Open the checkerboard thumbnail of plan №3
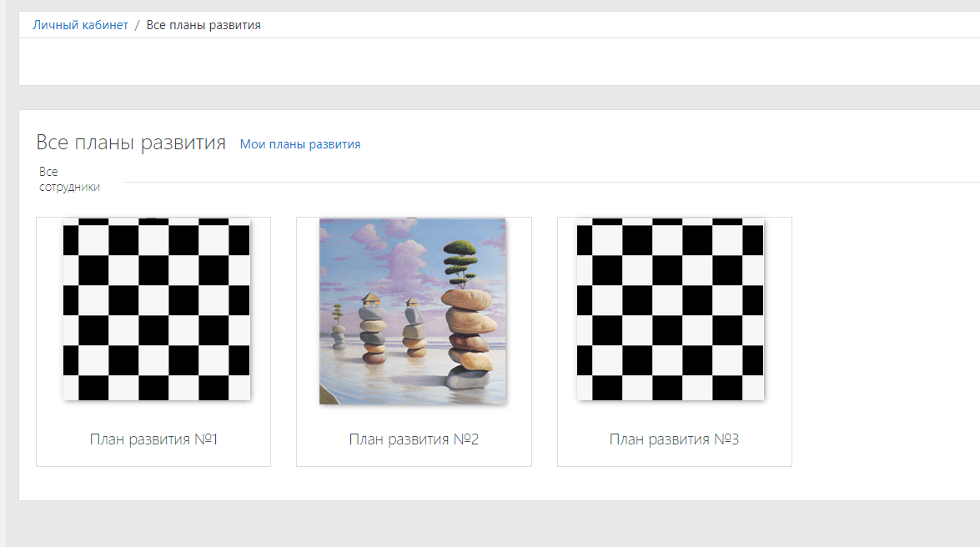Screen dimensions: 980x547 [x=670, y=309]
